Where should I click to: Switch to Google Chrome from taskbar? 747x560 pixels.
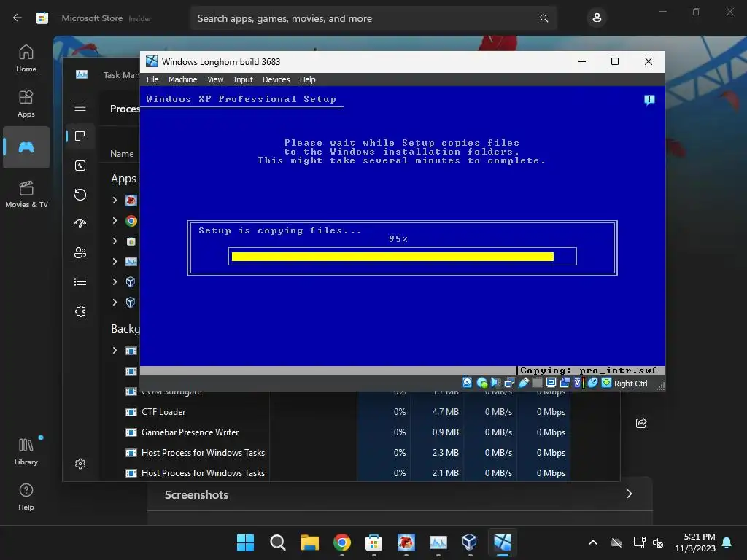pos(341,542)
